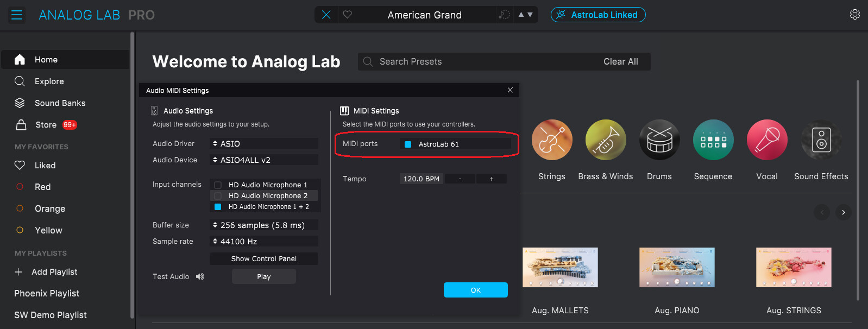Open Aug. STRINGS instrument thumbnail

[x=794, y=267]
